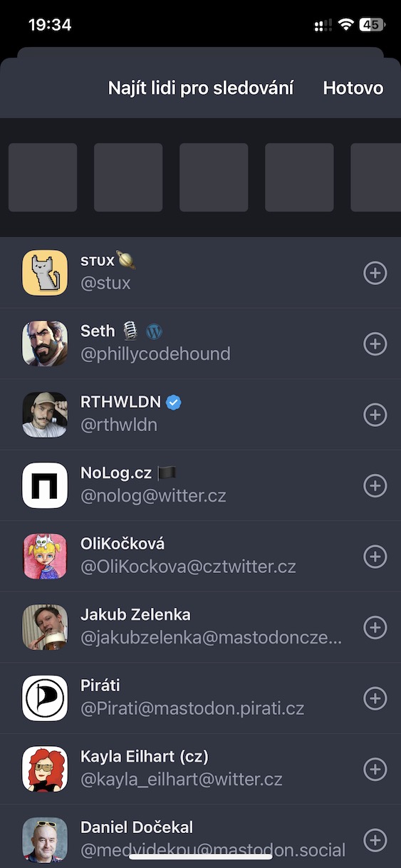The height and width of the screenshot is (868, 401).
Task: Follow NoLog.cz via plus icon
Action: [375, 485]
